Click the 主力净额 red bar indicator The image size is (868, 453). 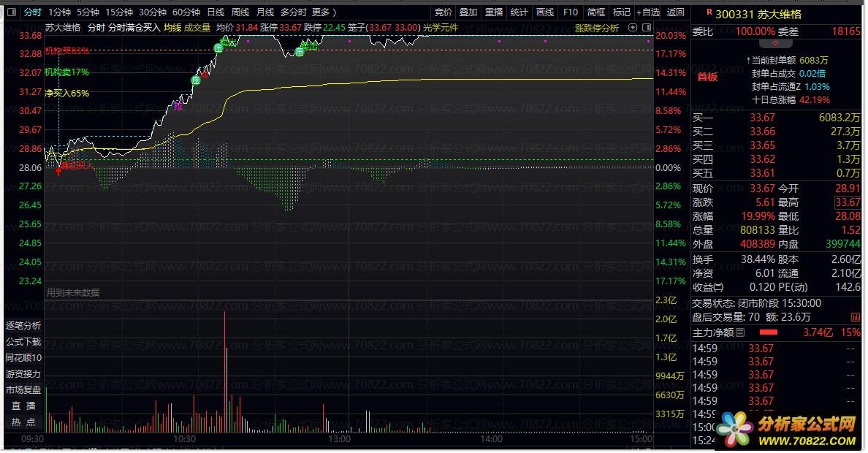pyautogui.click(x=769, y=333)
